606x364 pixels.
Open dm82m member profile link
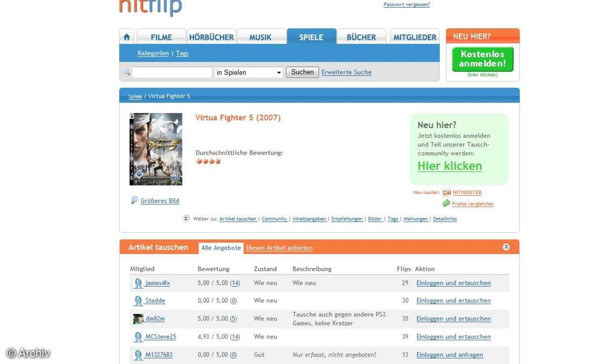(155, 319)
